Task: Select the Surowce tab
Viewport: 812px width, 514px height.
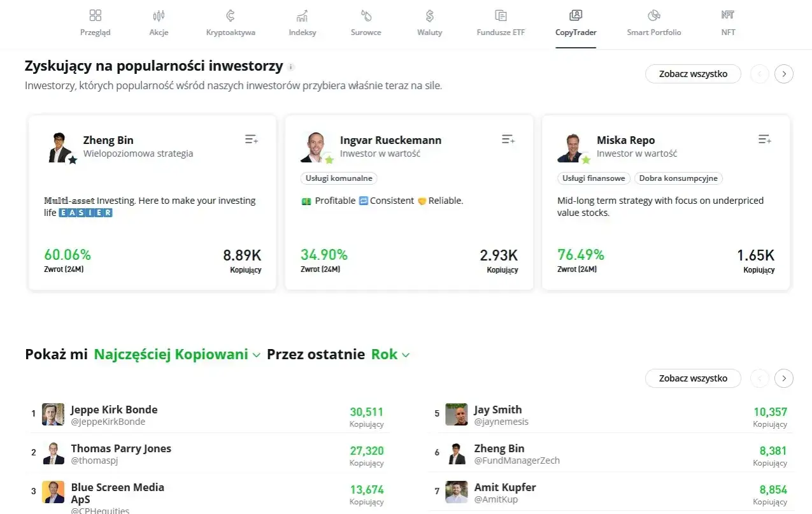Action: (x=366, y=24)
